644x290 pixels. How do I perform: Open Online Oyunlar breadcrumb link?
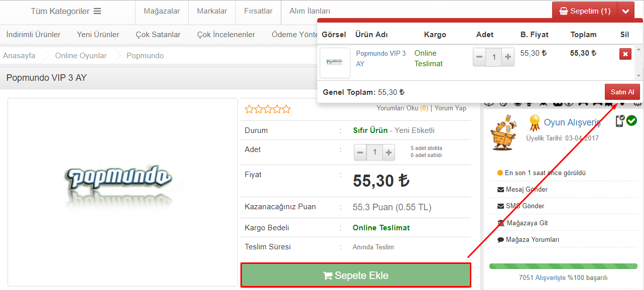[x=81, y=56]
